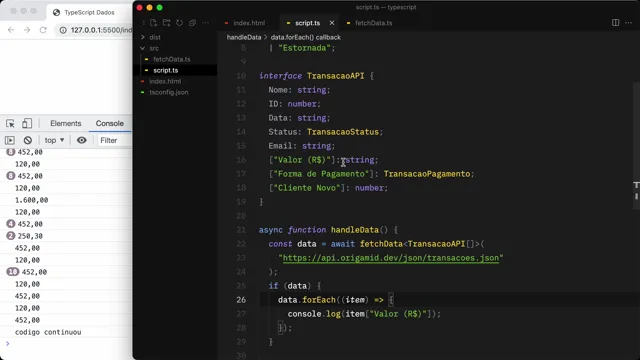
Task: Open the fetchData.ts editor tab
Action: [x=369, y=23]
